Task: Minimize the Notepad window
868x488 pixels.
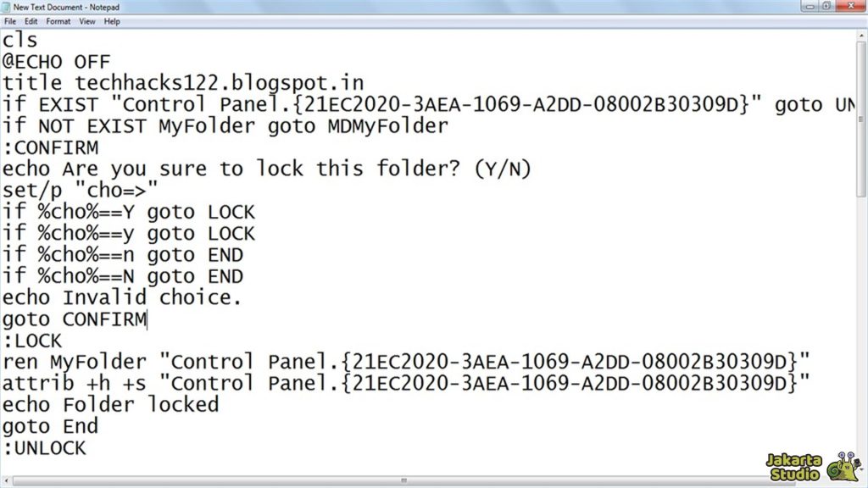Action: click(x=811, y=6)
